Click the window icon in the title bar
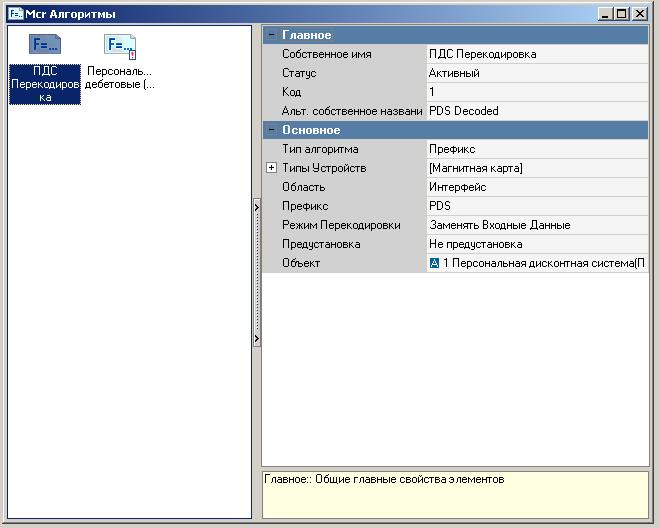 pyautogui.click(x=15, y=14)
